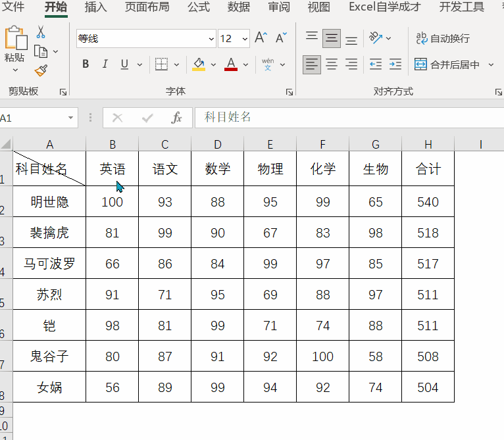The width and height of the screenshot is (504, 440).
Task: Click the select-all corner triangle
Action: coord(6,143)
